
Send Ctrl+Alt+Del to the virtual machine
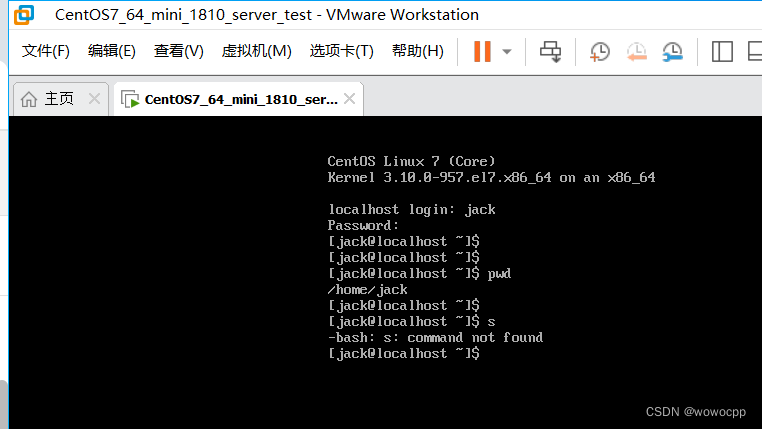[x=551, y=51]
